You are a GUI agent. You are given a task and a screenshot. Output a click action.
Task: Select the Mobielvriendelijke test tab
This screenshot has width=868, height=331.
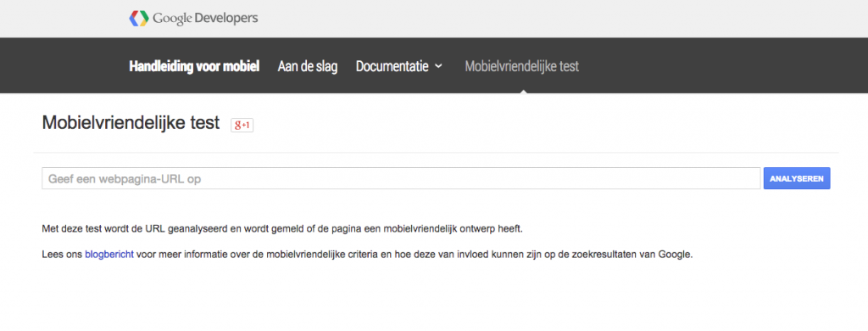tap(522, 66)
